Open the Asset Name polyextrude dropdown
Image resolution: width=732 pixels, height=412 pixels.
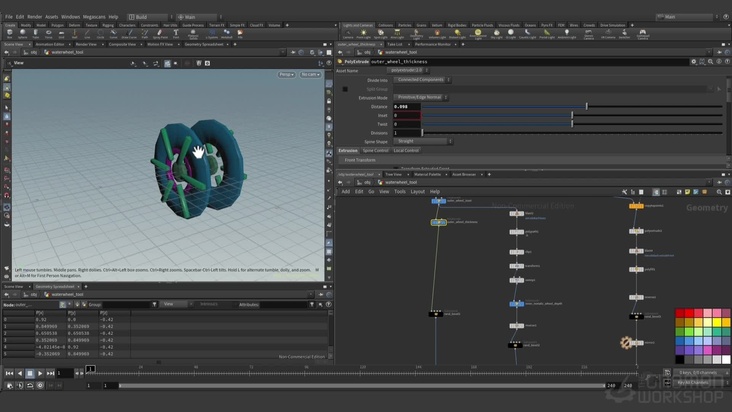408,70
